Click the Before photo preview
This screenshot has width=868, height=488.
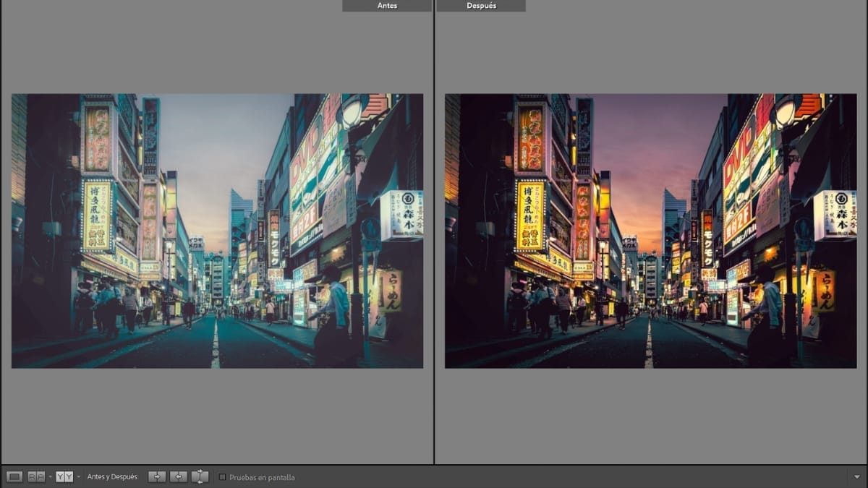[217, 231]
